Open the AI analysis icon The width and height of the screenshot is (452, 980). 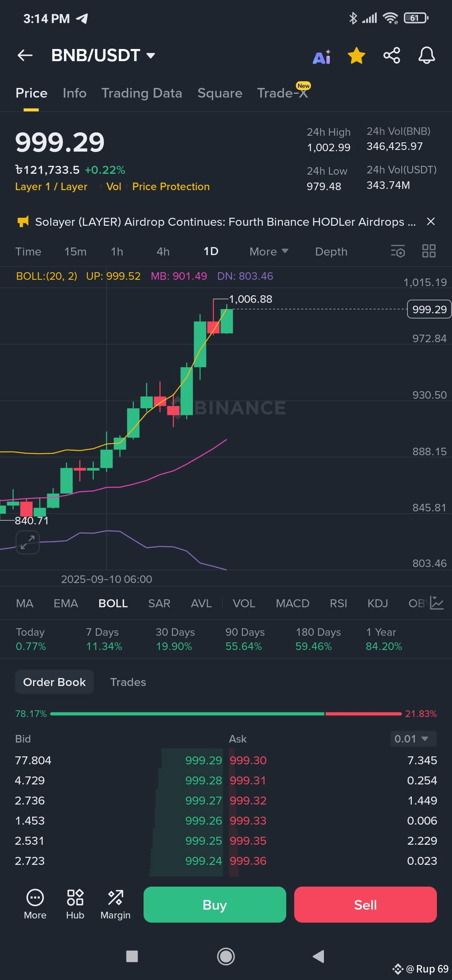tap(321, 56)
